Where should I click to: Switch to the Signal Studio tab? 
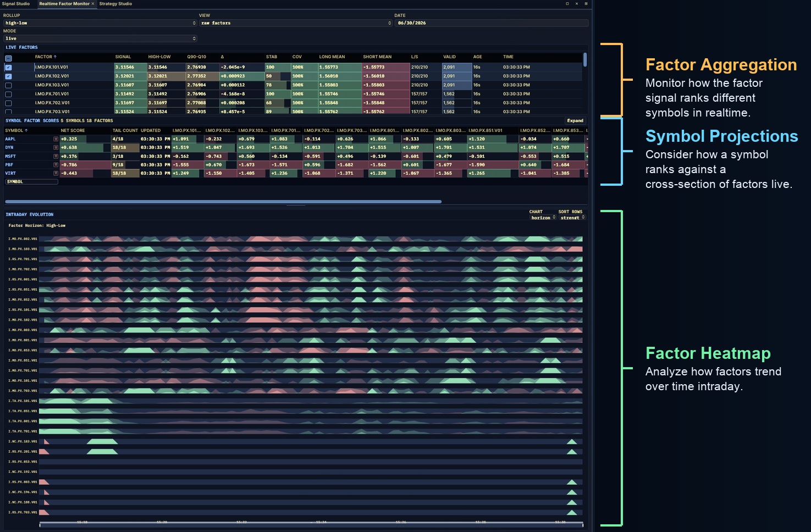point(16,4)
